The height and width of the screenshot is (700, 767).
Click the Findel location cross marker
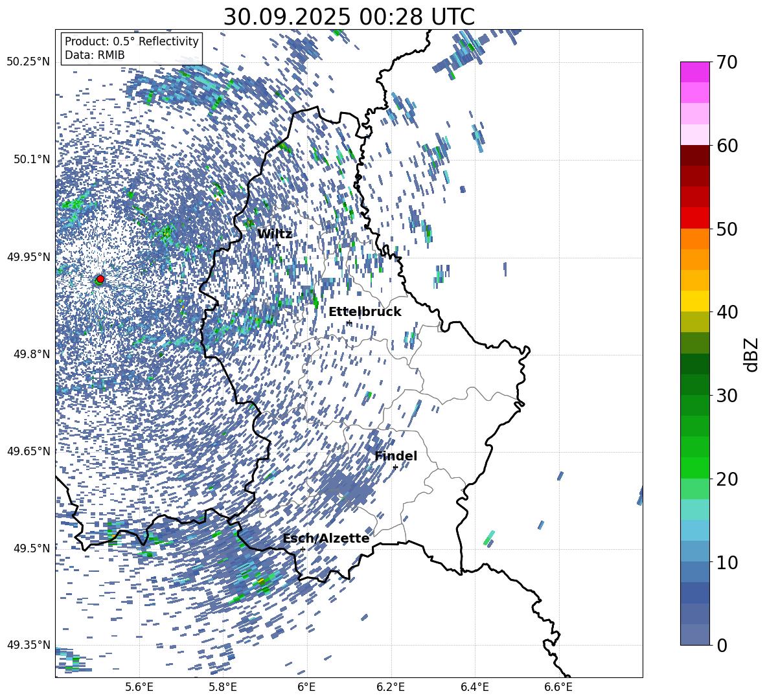[395, 468]
